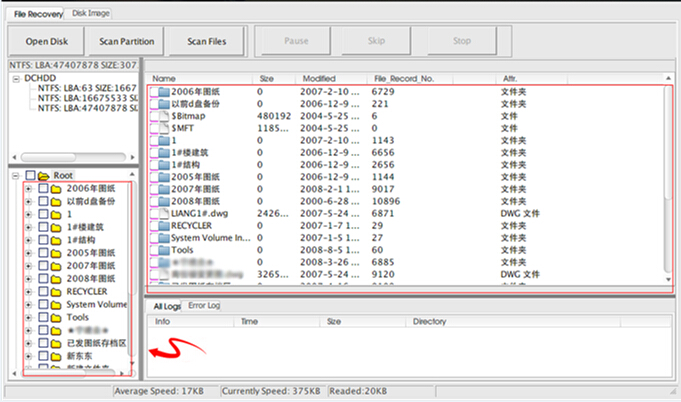Click the Scan Files button
The height and width of the screenshot is (402, 681).
[x=206, y=41]
